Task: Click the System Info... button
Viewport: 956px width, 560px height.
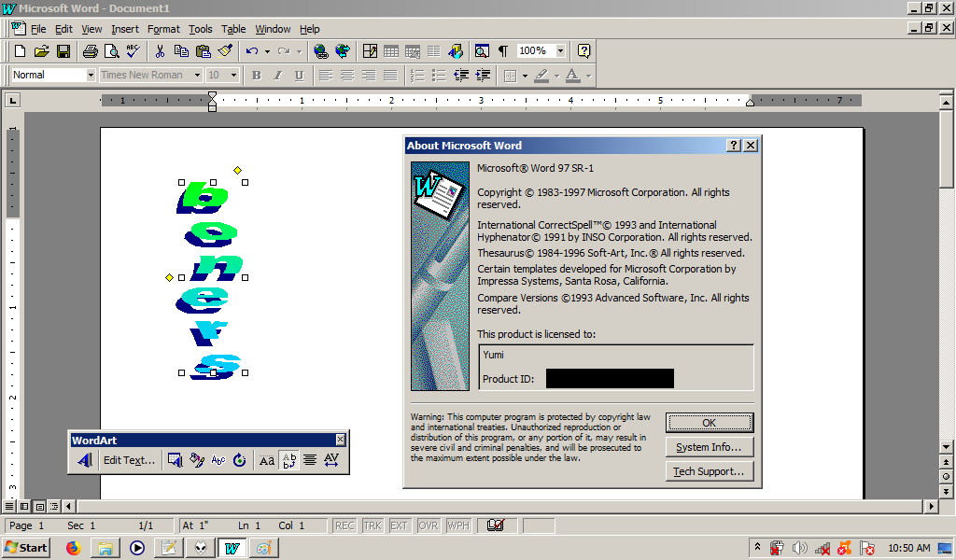Action: [710, 447]
